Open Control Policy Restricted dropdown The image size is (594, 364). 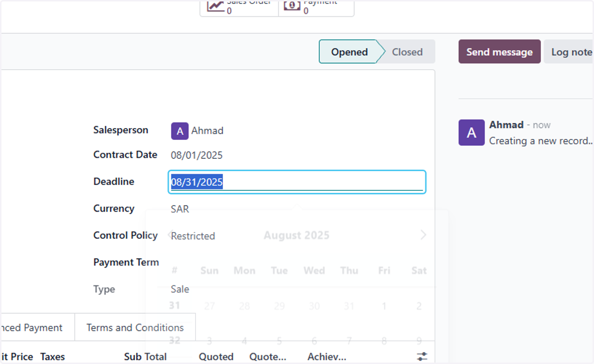pyautogui.click(x=193, y=236)
